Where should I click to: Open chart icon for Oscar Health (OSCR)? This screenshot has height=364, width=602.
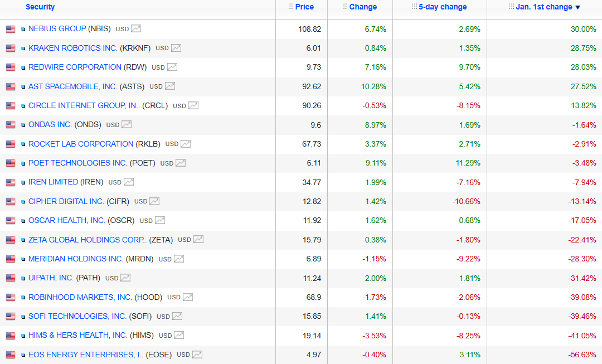coord(160,220)
